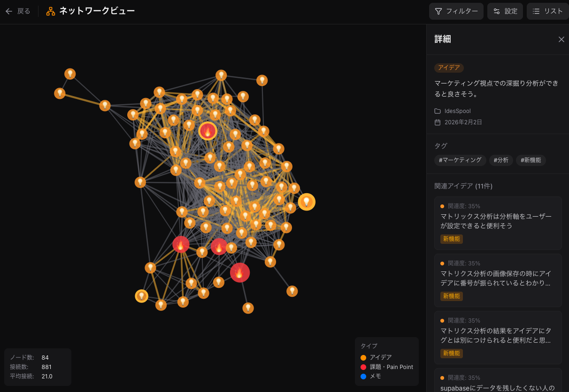Viewport: 569px width, 392px height.
Task: Click the isolated lightbulb node at top left
Action: click(x=70, y=74)
